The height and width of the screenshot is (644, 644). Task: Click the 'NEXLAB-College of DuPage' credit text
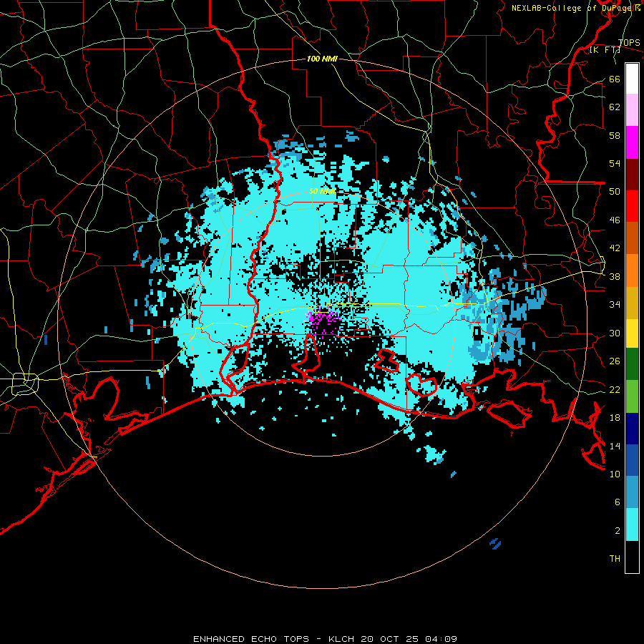coord(572,8)
